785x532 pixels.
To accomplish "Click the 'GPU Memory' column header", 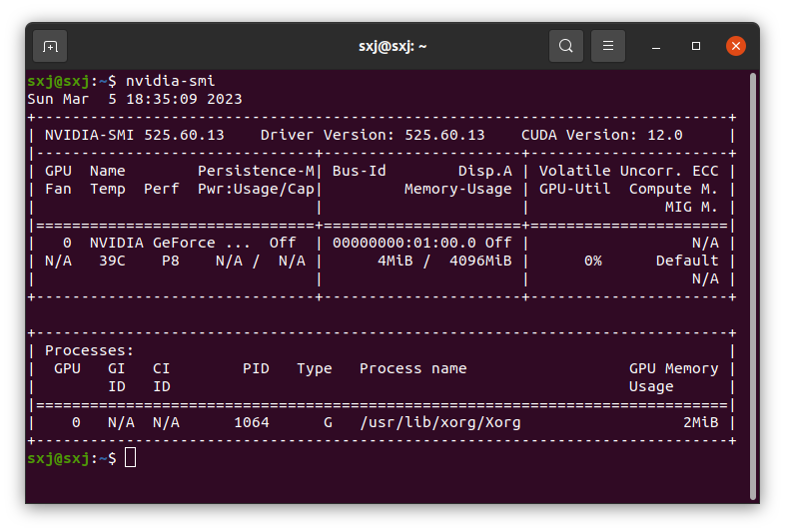I will [673, 369].
